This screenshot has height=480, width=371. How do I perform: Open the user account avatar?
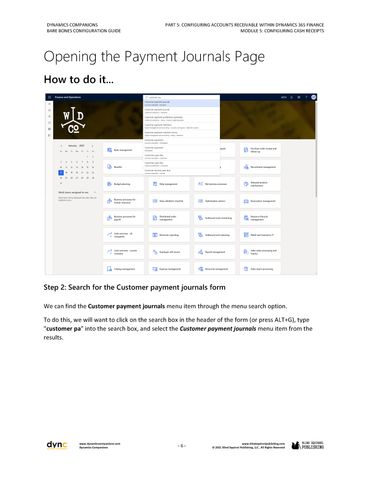313,97
